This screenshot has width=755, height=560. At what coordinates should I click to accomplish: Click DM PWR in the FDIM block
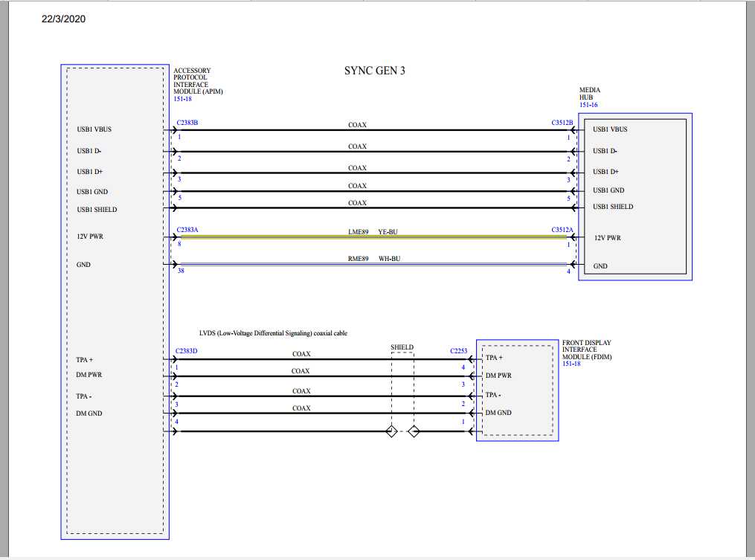tap(498, 376)
